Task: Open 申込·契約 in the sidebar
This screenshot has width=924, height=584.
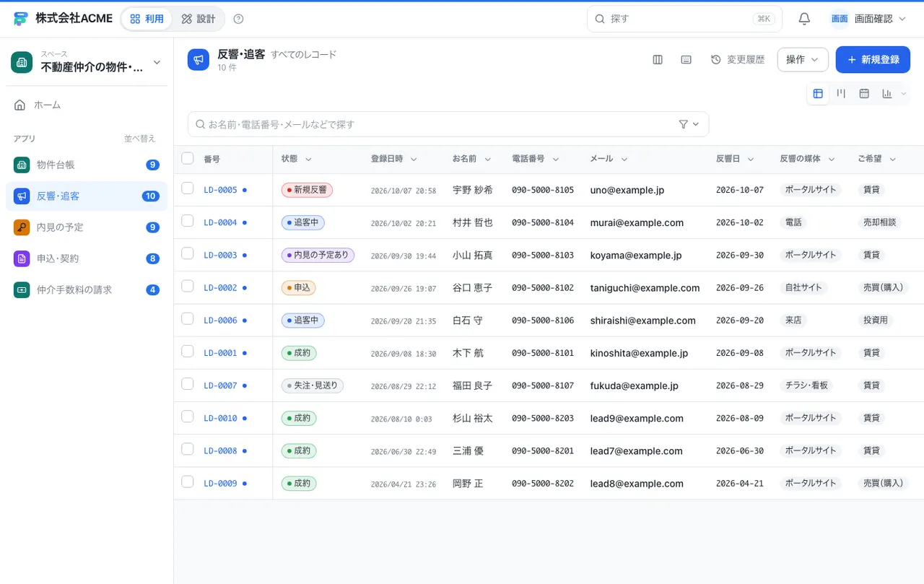Action: pos(87,258)
